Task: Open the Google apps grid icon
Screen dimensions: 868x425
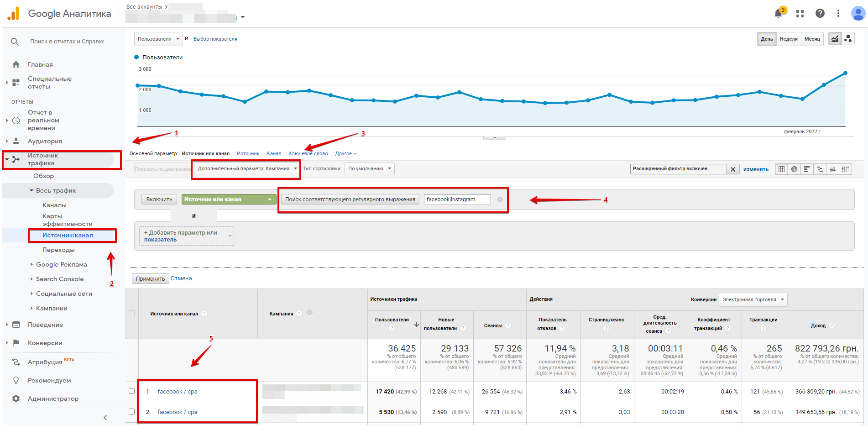Action: (800, 14)
